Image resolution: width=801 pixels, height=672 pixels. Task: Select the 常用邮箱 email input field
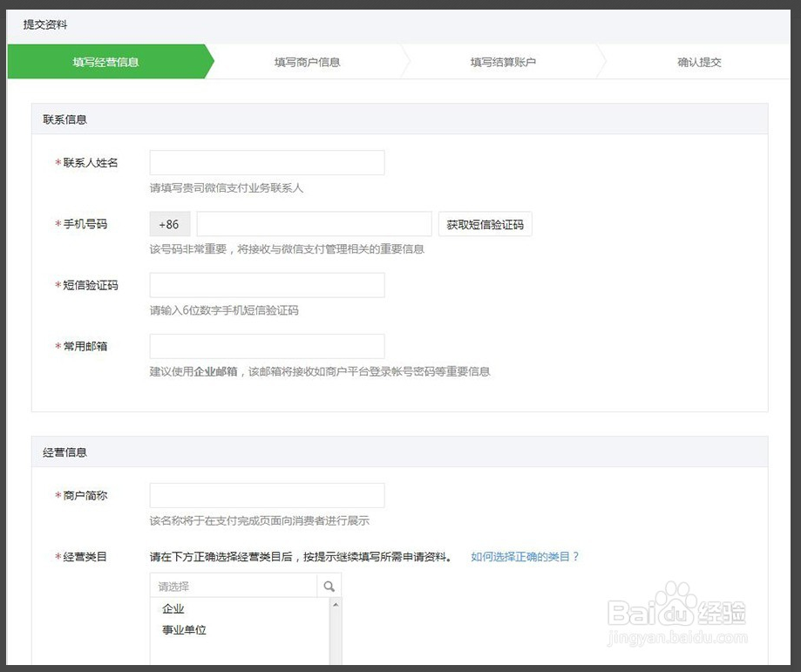(x=267, y=346)
